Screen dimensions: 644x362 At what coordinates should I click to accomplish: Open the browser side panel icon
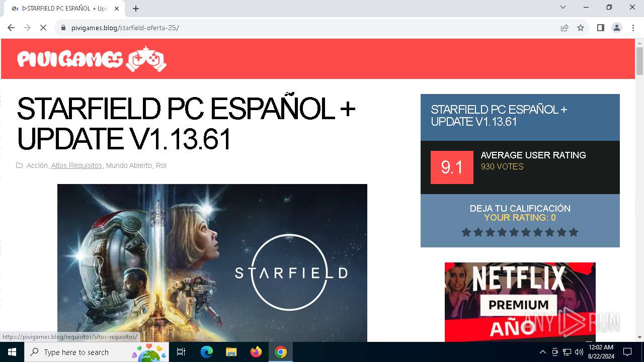(x=601, y=28)
